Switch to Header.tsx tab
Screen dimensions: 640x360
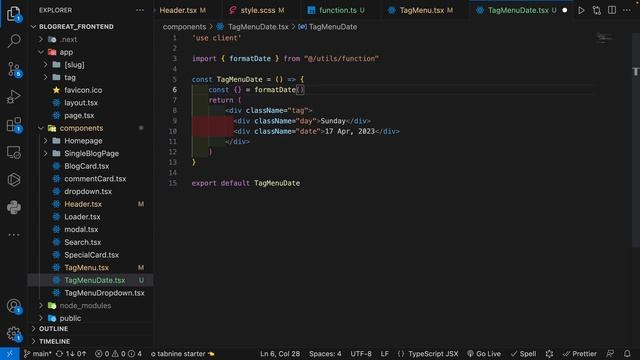182,10
